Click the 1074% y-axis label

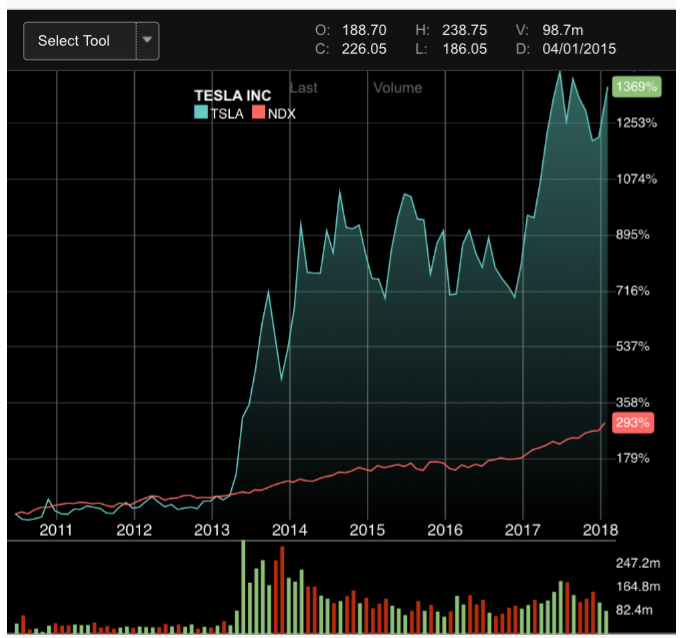(x=637, y=179)
